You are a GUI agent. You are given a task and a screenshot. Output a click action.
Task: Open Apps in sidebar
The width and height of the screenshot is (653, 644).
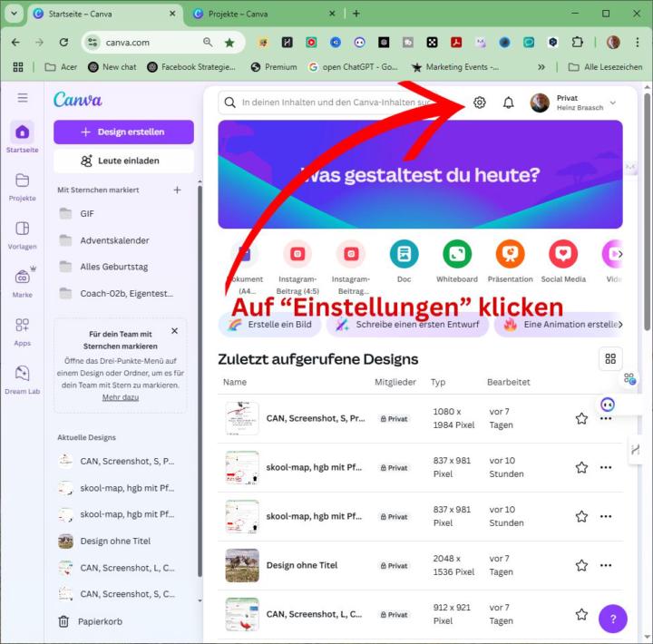pos(23,332)
